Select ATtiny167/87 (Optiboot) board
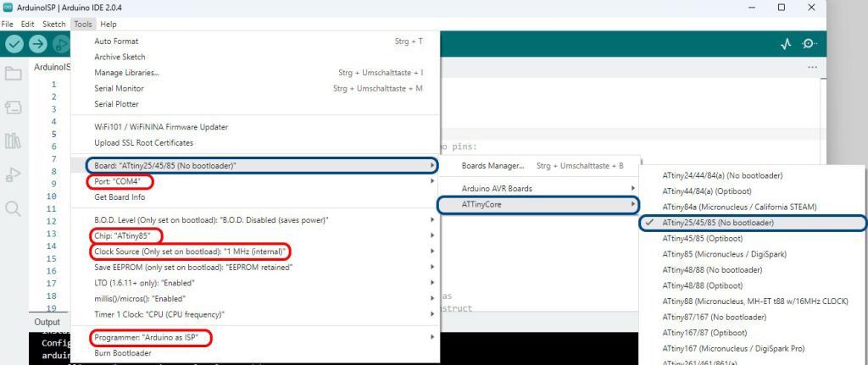The height and width of the screenshot is (365, 868). click(754, 333)
